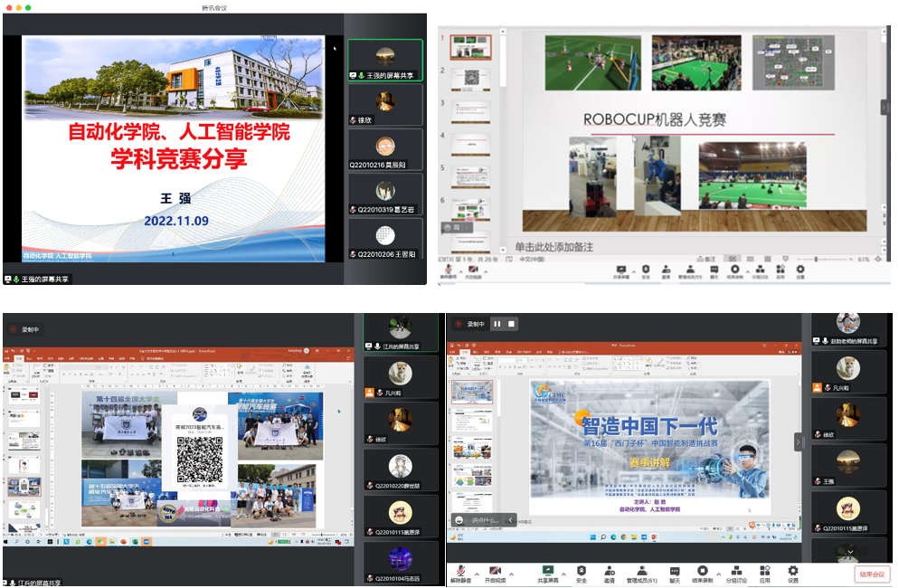
Task: Open 设置 gear in the 智造中国下一代 meeting toolbar
Action: click(x=793, y=574)
